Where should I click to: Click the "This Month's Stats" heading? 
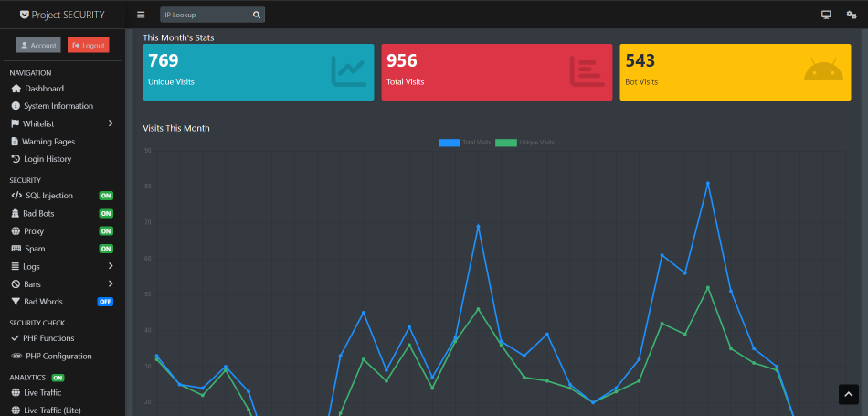(178, 37)
